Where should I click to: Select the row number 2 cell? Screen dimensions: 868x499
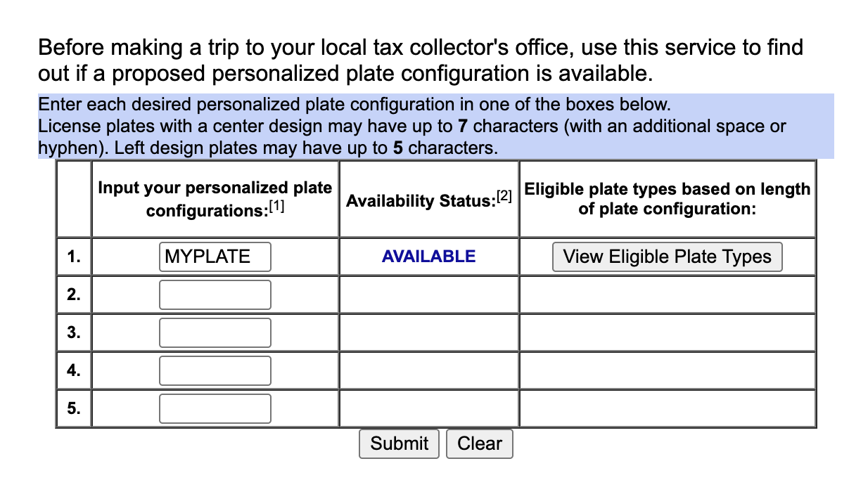74,294
